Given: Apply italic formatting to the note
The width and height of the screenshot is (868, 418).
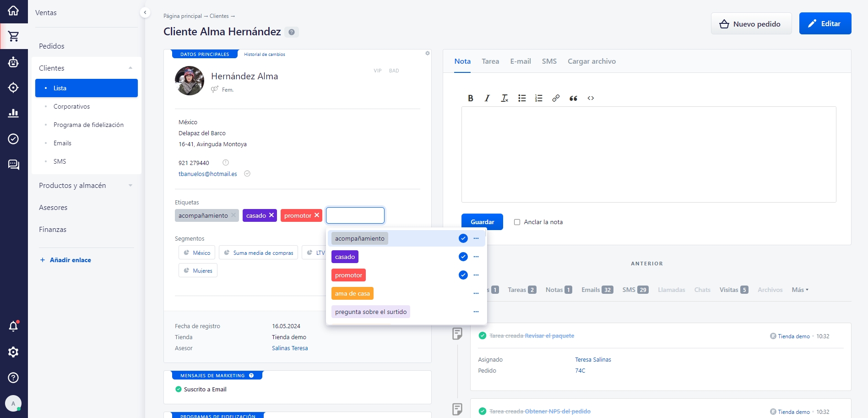Looking at the screenshot, I should [x=487, y=98].
